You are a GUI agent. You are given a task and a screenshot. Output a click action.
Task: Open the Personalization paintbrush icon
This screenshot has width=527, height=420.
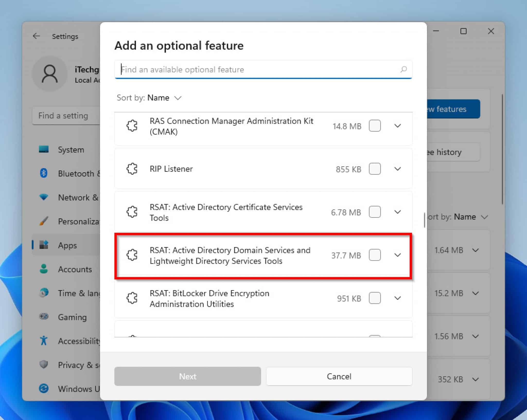click(43, 221)
